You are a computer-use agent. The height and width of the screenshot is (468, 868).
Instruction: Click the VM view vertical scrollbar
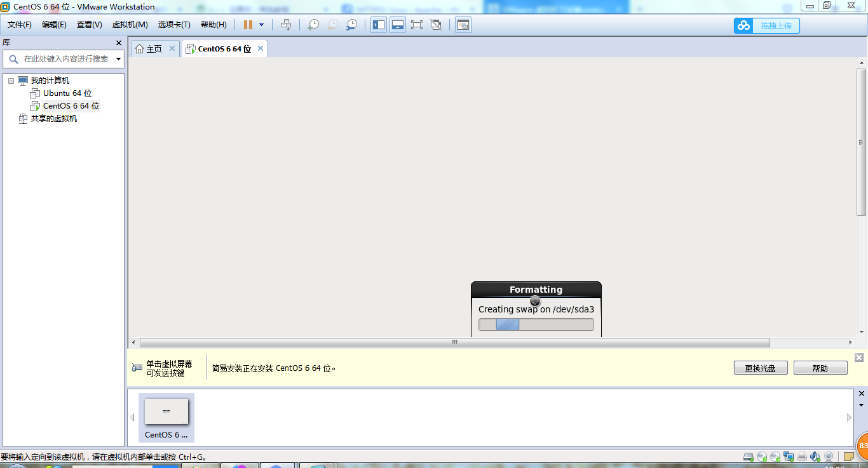(862, 142)
